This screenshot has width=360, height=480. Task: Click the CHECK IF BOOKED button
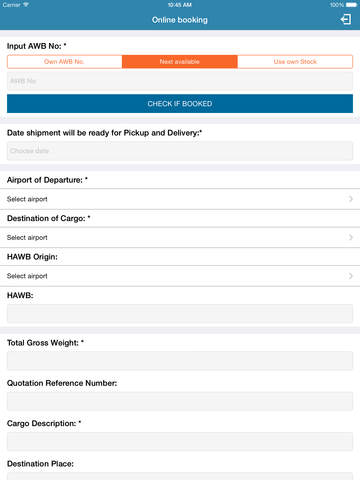pyautogui.click(x=180, y=104)
